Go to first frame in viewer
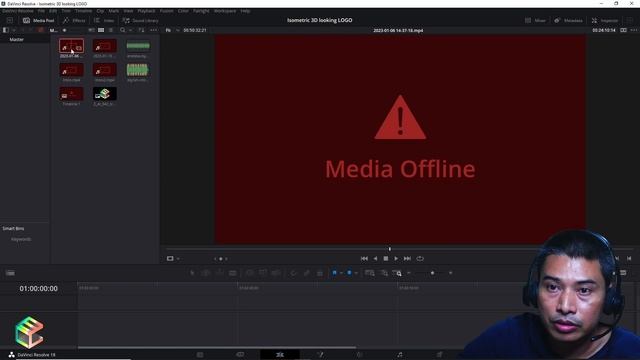This screenshot has width=640, height=360. coord(364,258)
